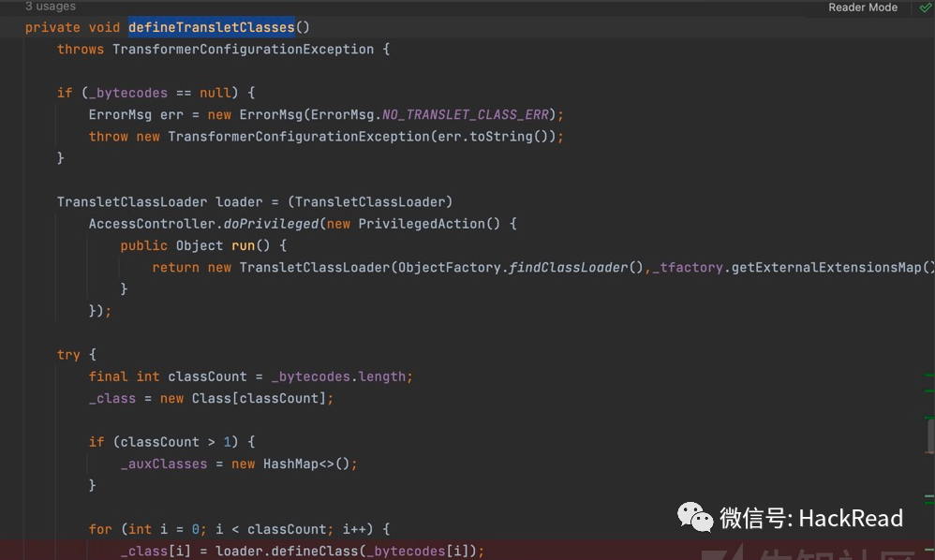Viewport: 935px width, 560px height.
Task: Click the _auxClasses field assignment
Action: 164,464
